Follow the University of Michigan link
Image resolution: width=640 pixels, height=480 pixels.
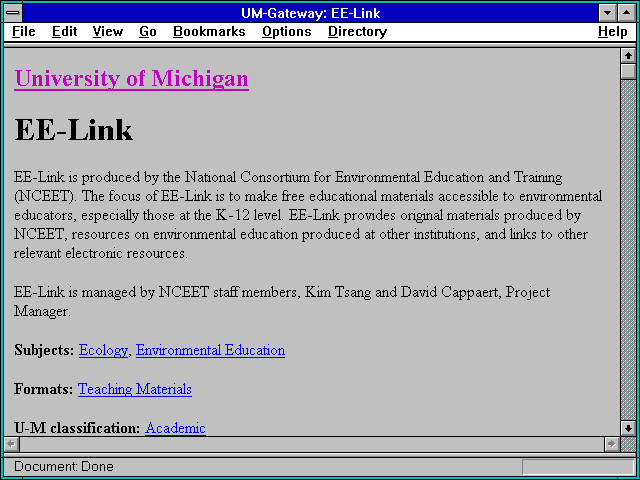[131, 78]
